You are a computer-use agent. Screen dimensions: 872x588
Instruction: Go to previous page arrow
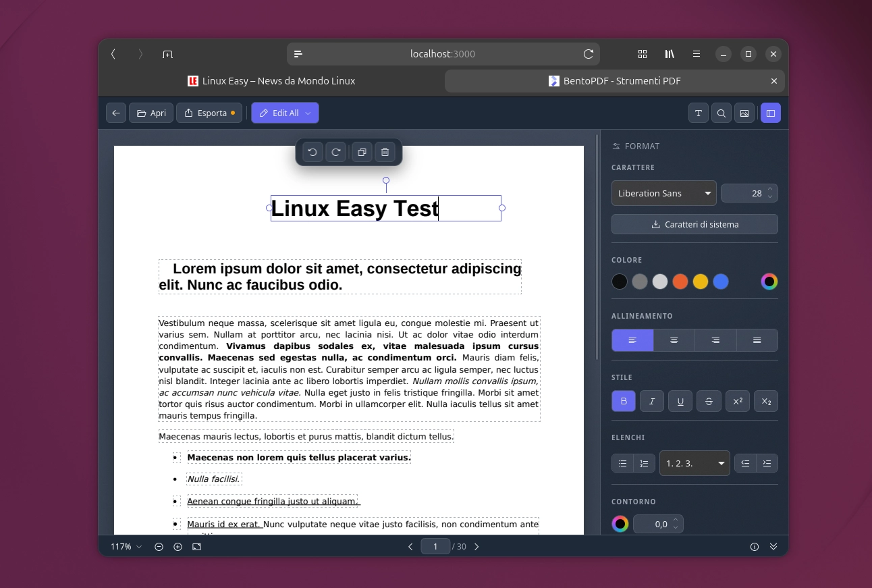pyautogui.click(x=410, y=546)
